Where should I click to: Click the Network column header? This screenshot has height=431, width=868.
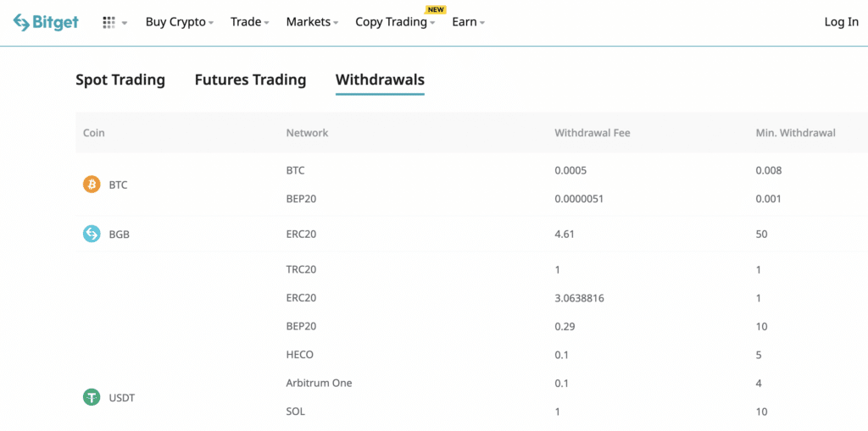(x=307, y=133)
